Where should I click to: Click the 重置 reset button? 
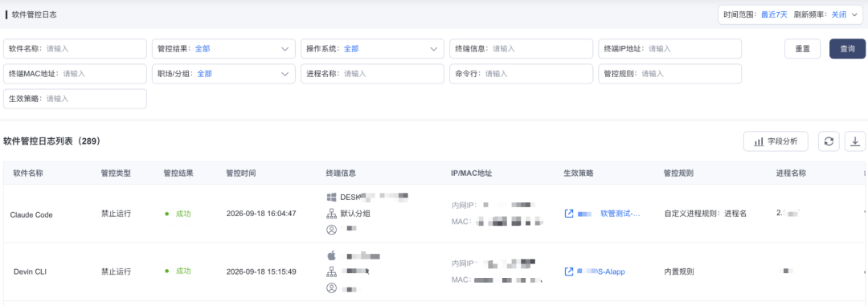803,49
